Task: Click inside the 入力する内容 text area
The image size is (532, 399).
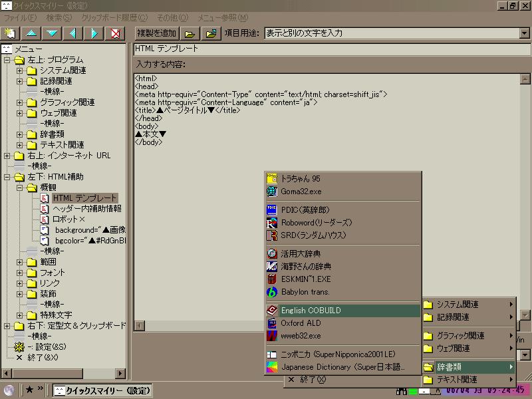Action: pos(327,197)
